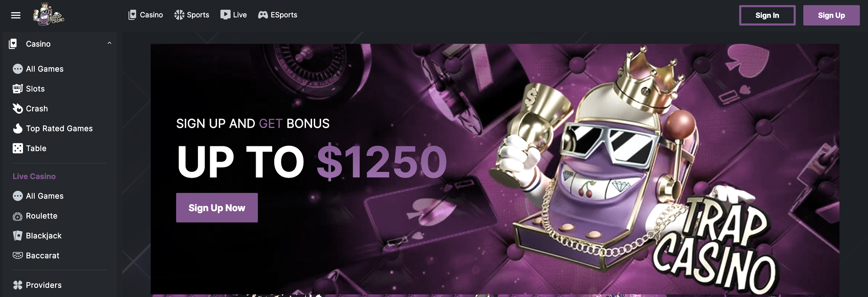
Task: Click the Sign Up Now banner button
Action: click(217, 208)
